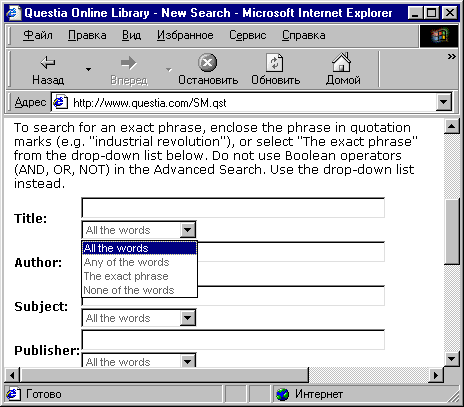Click the Publisher: field label
Image resolution: width=464 pixels, height=407 pixels.
click(47, 351)
